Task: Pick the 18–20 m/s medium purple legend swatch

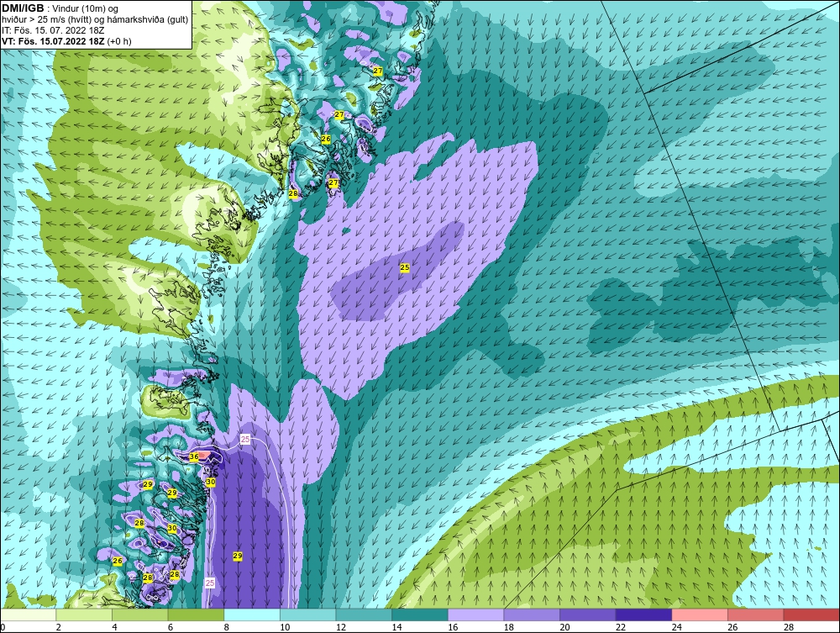Action: (532, 615)
